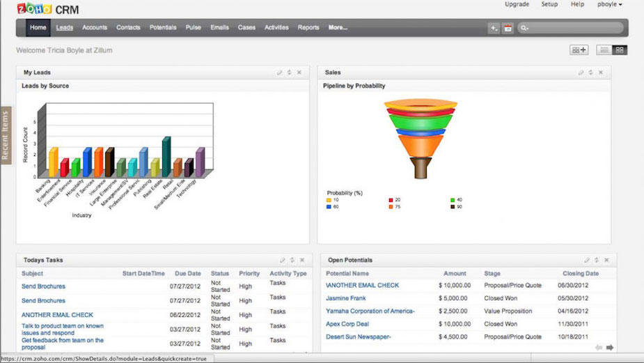Expand the More... modules menu
The width and height of the screenshot is (644, 363).
(x=338, y=28)
